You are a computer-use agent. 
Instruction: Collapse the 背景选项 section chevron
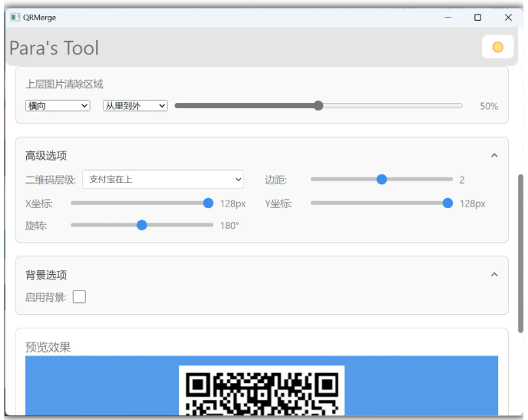(494, 275)
